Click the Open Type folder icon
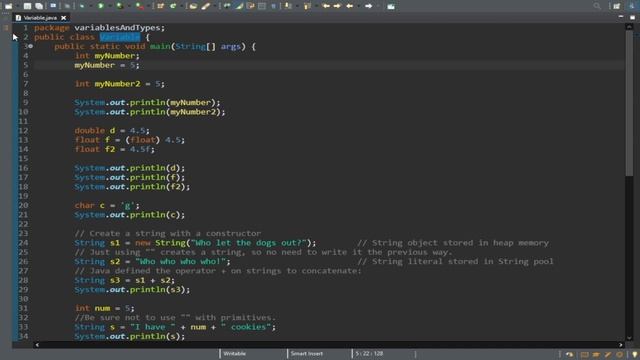This screenshot has width=640, height=360. coord(193,6)
